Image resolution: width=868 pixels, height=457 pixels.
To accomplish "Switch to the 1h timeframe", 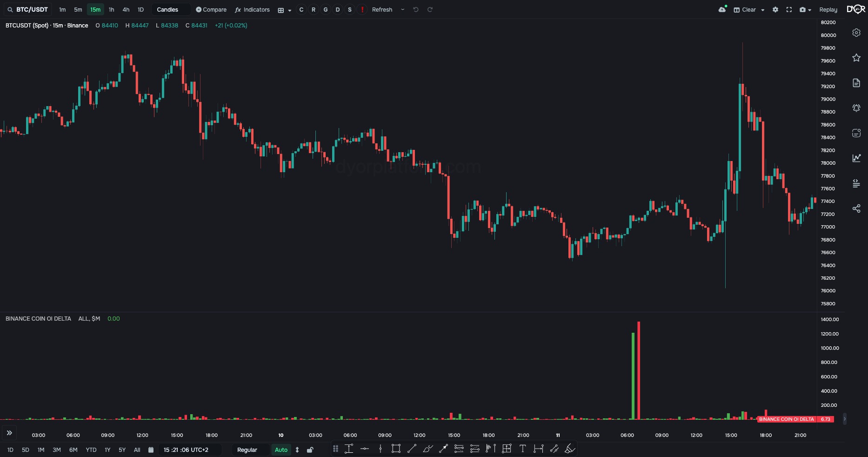I will click(111, 9).
